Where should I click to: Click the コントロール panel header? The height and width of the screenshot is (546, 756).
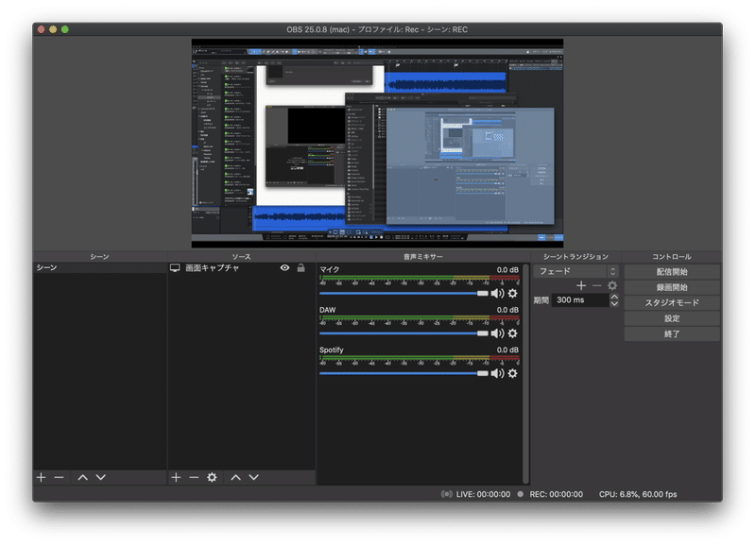[672, 256]
